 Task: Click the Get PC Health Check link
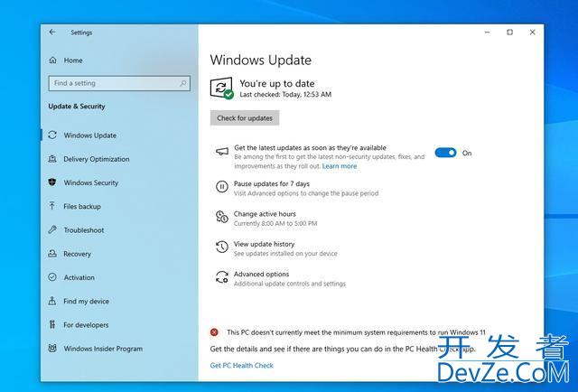[x=241, y=366]
